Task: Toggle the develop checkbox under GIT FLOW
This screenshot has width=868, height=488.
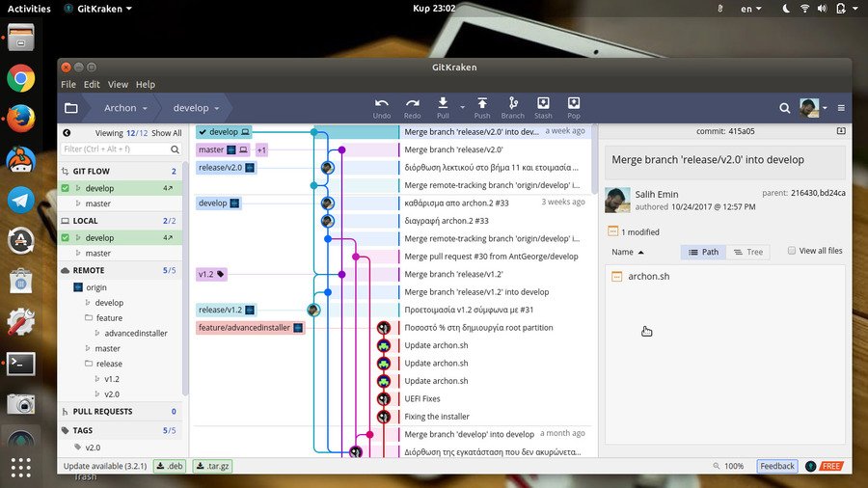Action: coord(66,188)
